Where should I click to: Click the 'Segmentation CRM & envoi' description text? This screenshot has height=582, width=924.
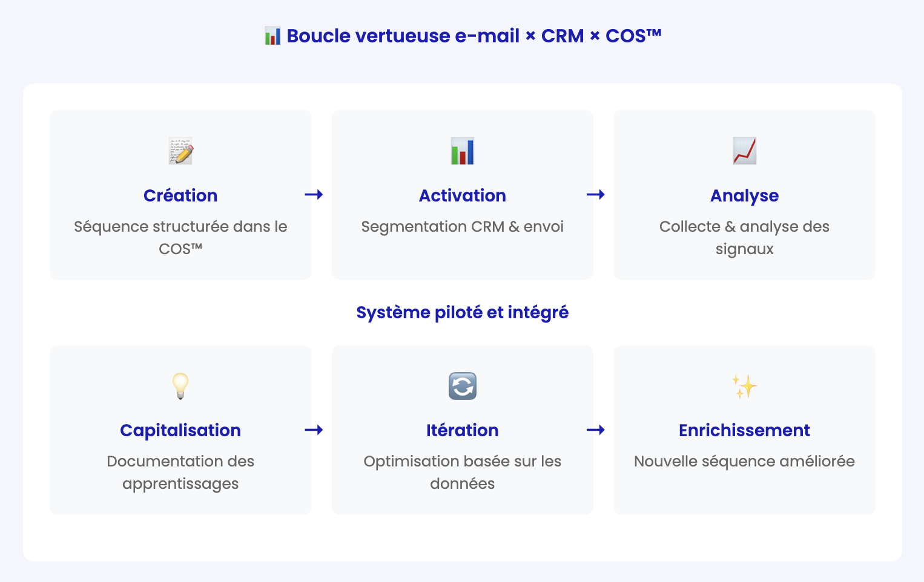pos(463,227)
